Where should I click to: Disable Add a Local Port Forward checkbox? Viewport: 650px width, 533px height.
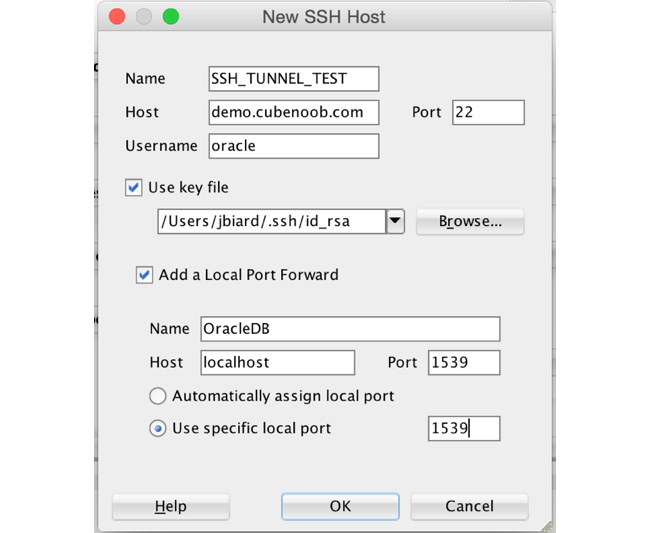tap(144, 275)
